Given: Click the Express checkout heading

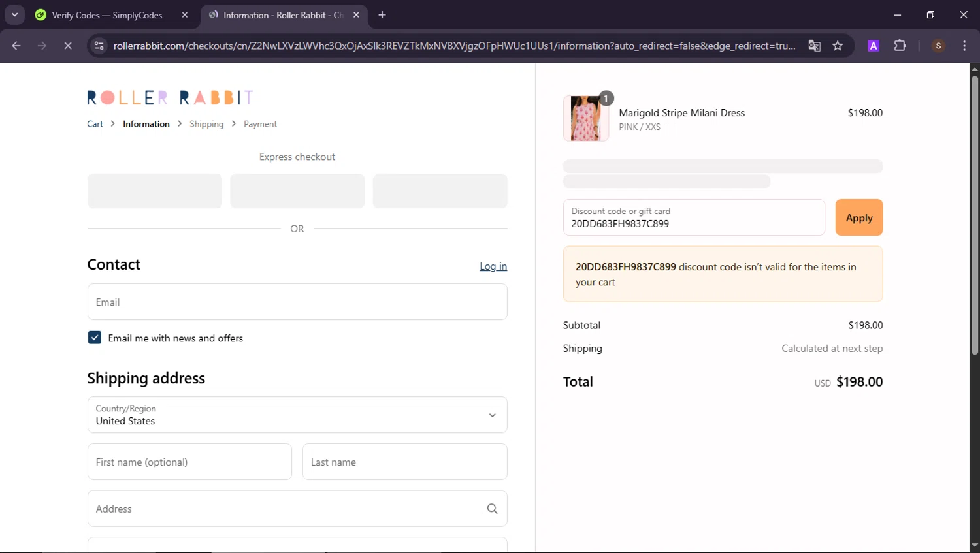Looking at the screenshot, I should (x=297, y=157).
